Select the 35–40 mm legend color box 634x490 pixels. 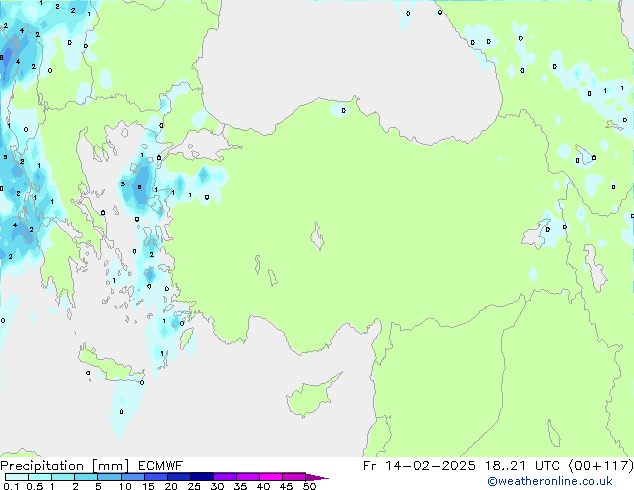pos(247,477)
